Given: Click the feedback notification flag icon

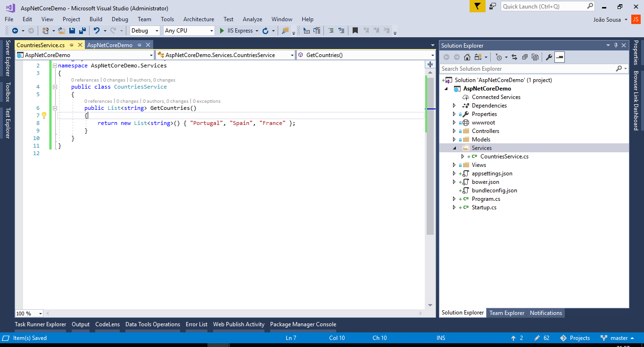Looking at the screenshot, I should (x=477, y=6).
